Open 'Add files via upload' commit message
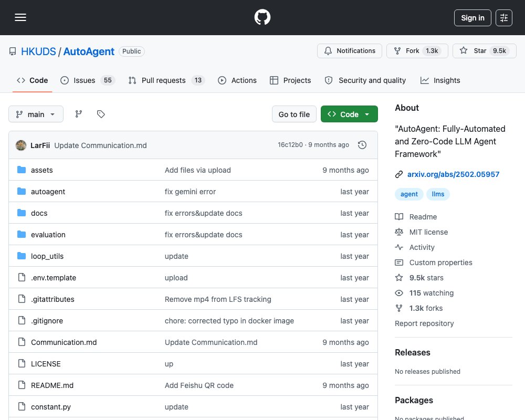Image resolution: width=525 pixels, height=420 pixels. coord(197,170)
